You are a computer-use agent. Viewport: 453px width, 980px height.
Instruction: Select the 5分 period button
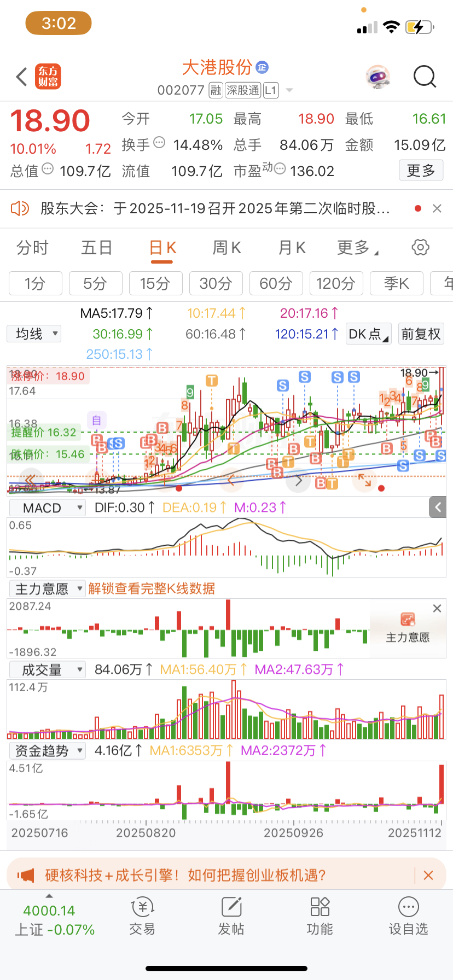click(95, 283)
